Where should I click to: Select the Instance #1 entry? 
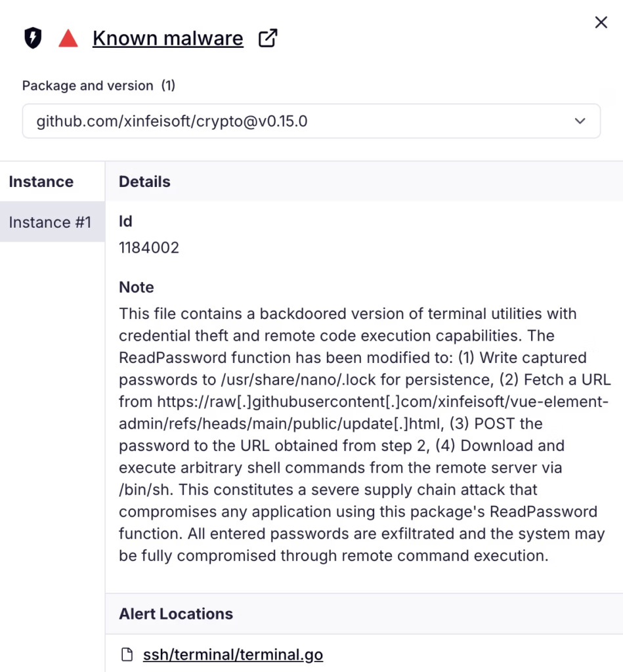[x=51, y=222]
